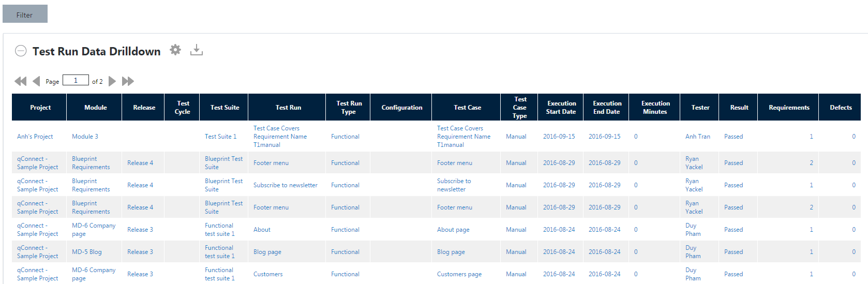Sort by the Execution Start Date header
Image resolution: width=868 pixels, height=284 pixels.
[x=561, y=108]
